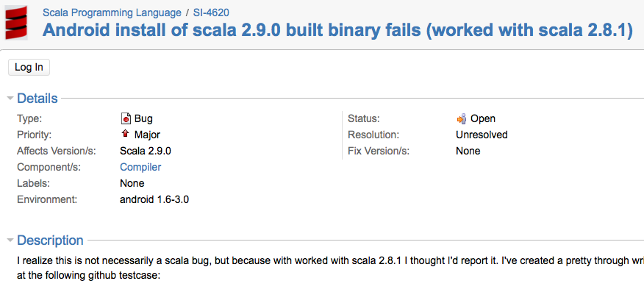Click the Bug type label text
The image size is (644, 292).
144,119
